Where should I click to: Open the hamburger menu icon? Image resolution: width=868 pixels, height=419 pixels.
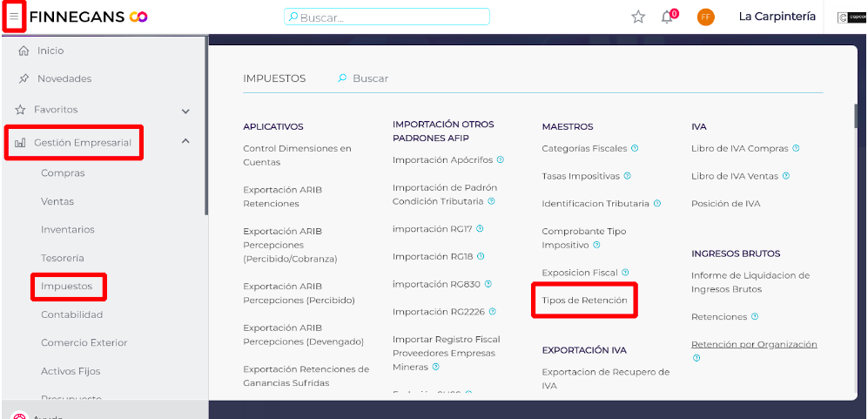[14, 17]
